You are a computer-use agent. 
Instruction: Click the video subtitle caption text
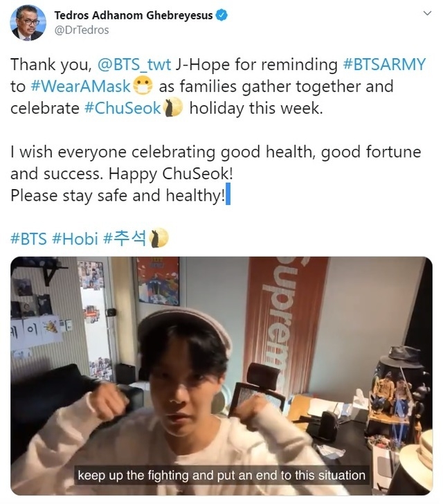(x=221, y=475)
